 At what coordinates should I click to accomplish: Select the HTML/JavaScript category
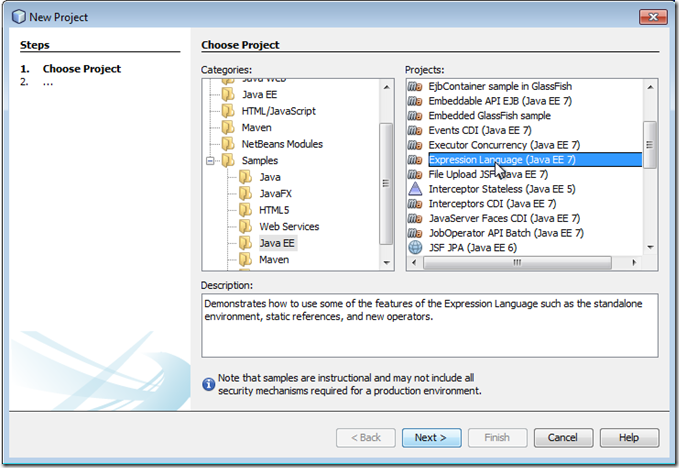pyautogui.click(x=278, y=111)
